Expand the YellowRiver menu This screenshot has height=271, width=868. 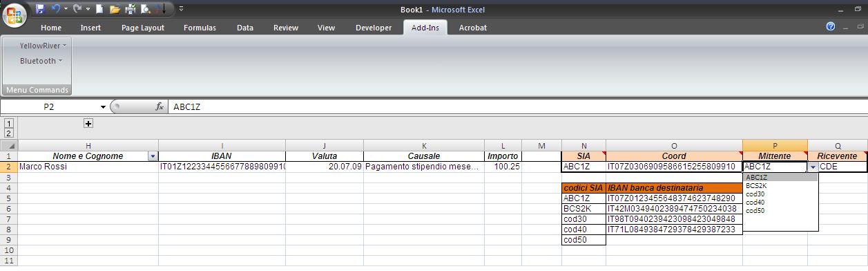tap(43, 46)
